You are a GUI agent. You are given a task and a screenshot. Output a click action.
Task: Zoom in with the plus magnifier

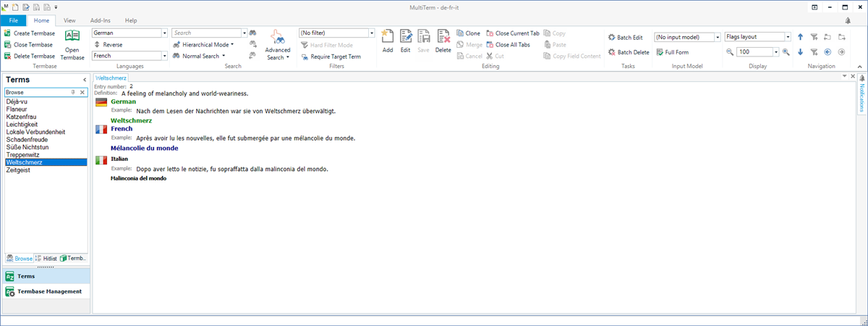pos(786,52)
